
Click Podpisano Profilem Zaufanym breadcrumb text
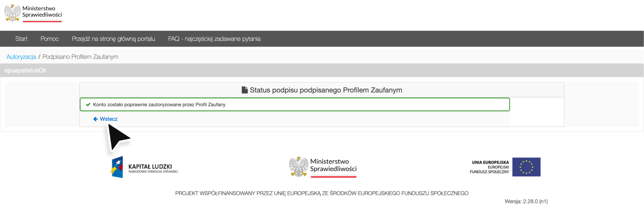pos(80,57)
